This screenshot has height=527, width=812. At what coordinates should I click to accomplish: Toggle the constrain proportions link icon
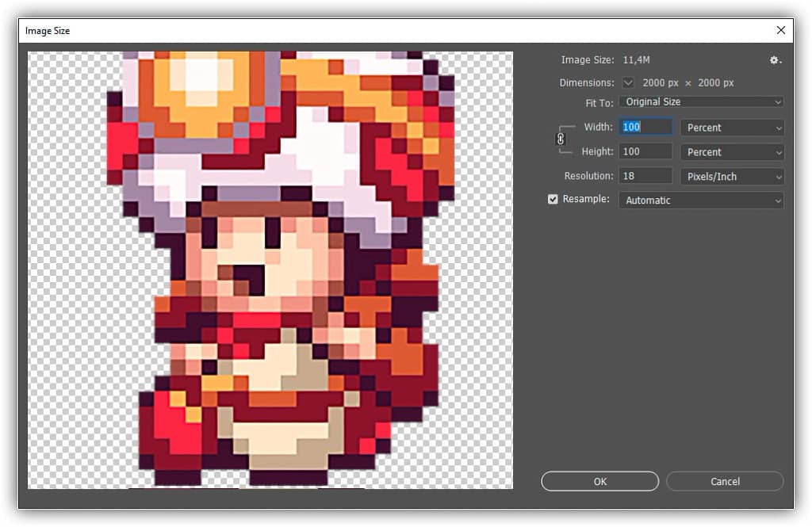click(561, 139)
